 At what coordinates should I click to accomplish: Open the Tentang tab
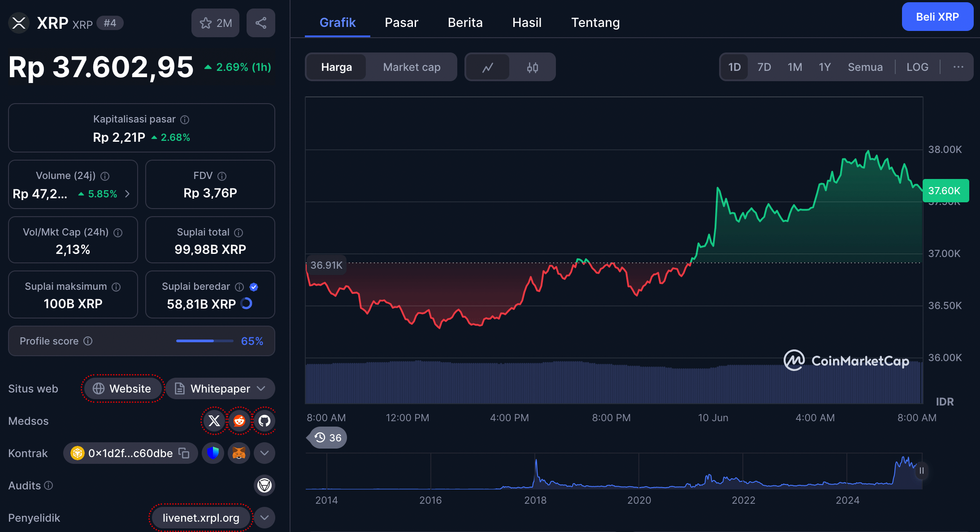coord(595,22)
